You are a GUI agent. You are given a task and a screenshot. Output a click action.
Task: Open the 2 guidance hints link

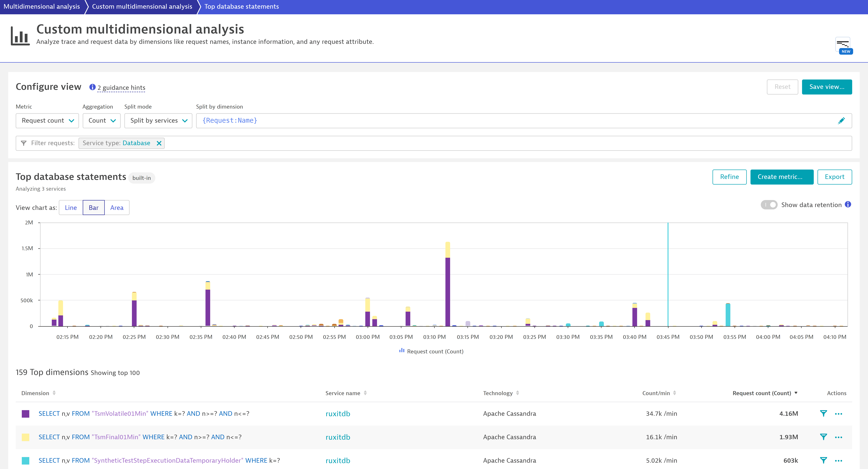121,88
